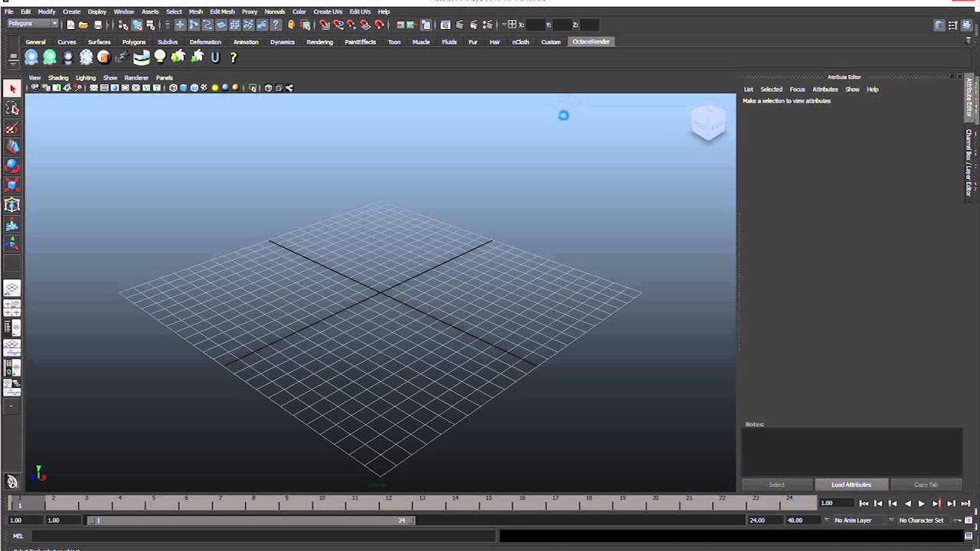Open Attribute Editor Focus menu
Image resolution: width=980 pixels, height=551 pixels.
point(797,90)
